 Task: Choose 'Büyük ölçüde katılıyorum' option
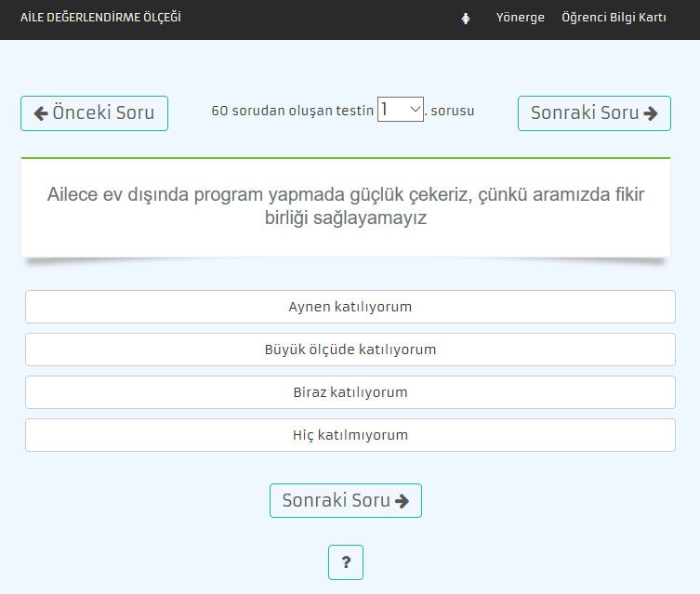(x=350, y=350)
